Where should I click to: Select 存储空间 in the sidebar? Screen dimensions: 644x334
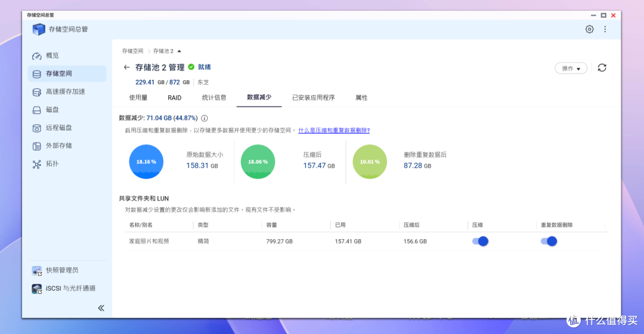pos(67,73)
